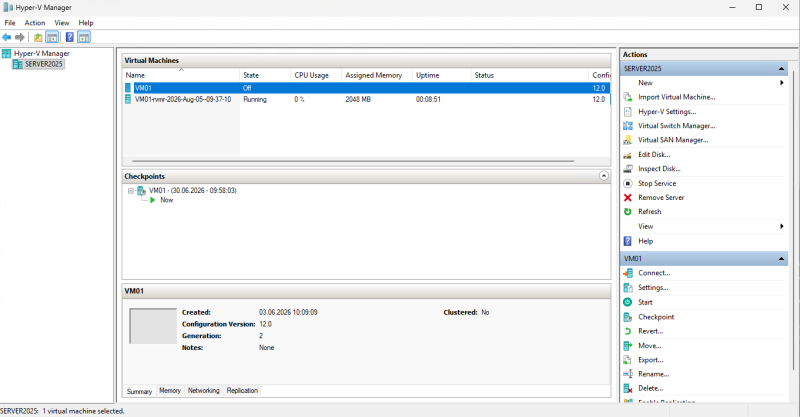Click the Stop Service icon
Screen dimensions: 800x417
click(x=628, y=183)
